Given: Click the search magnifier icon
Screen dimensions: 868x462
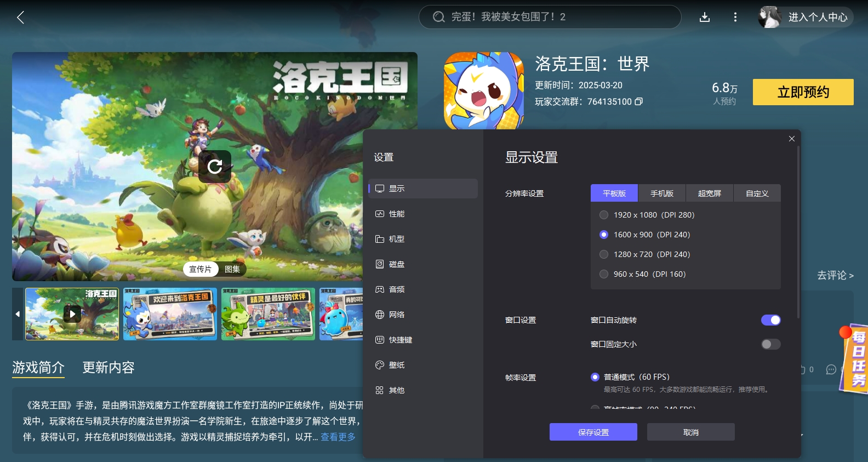Looking at the screenshot, I should pyautogui.click(x=438, y=17).
